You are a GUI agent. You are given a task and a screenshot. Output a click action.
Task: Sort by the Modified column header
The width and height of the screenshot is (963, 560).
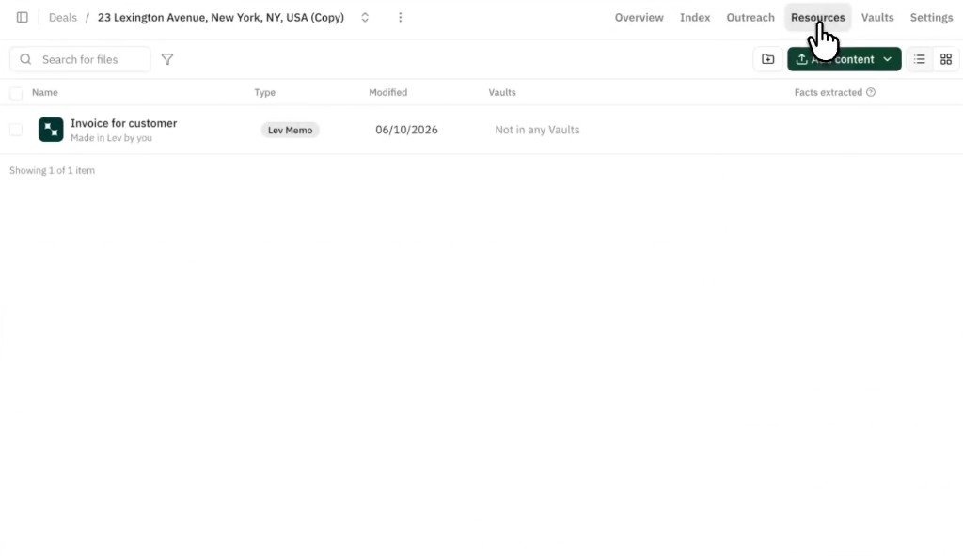[388, 93]
